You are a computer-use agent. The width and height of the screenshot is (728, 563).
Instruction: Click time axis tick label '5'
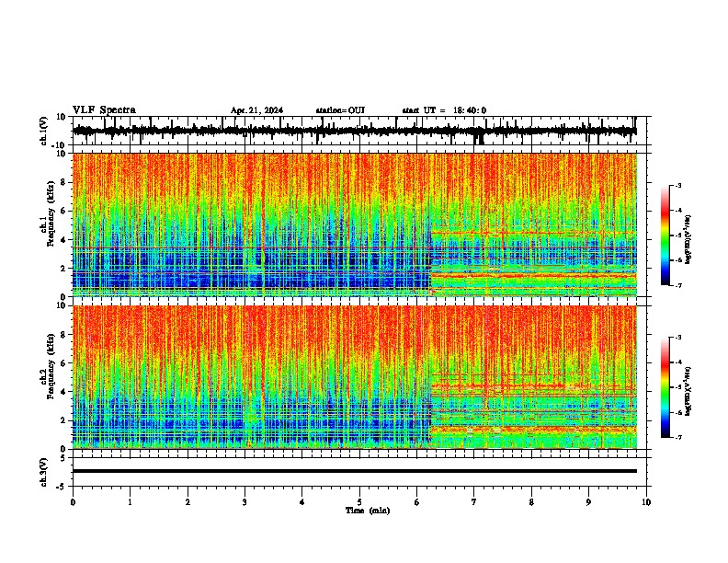(359, 502)
